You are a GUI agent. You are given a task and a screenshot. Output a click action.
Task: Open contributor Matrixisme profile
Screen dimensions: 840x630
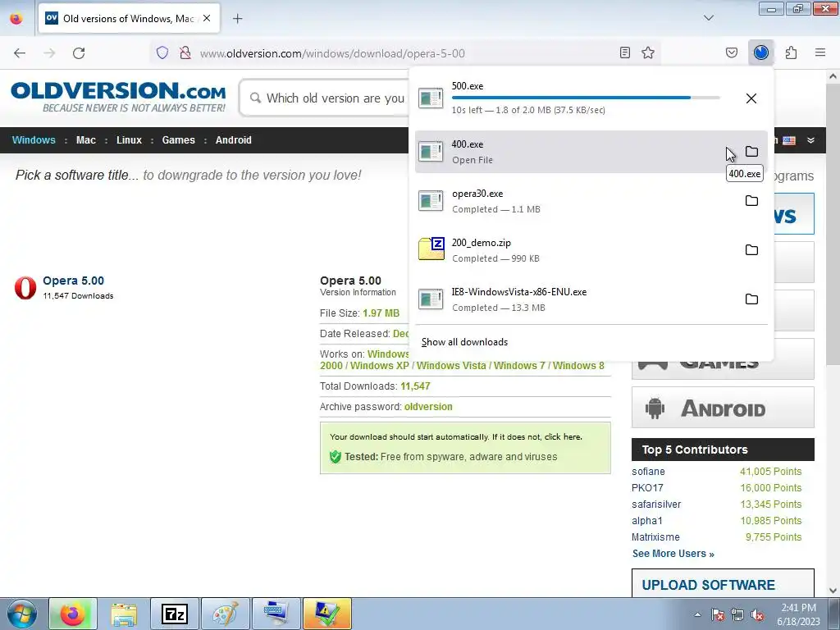click(655, 537)
